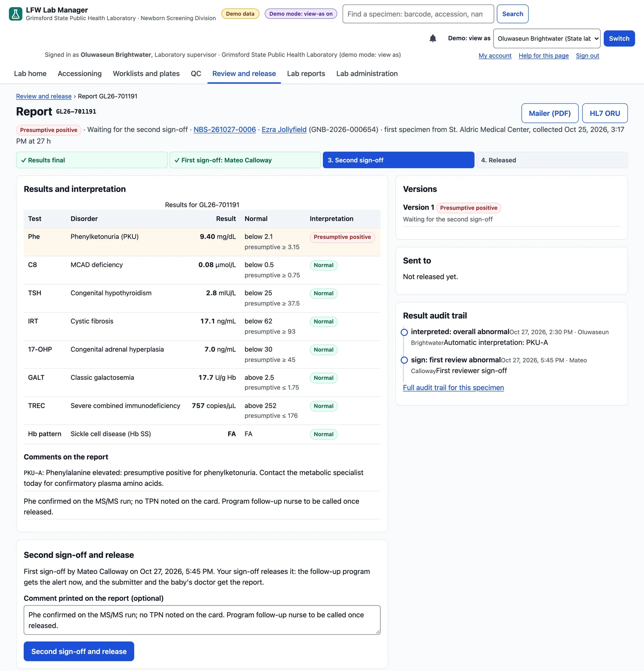Open Full audit trail for this specimen
This screenshot has height=671, width=644.
point(453,388)
